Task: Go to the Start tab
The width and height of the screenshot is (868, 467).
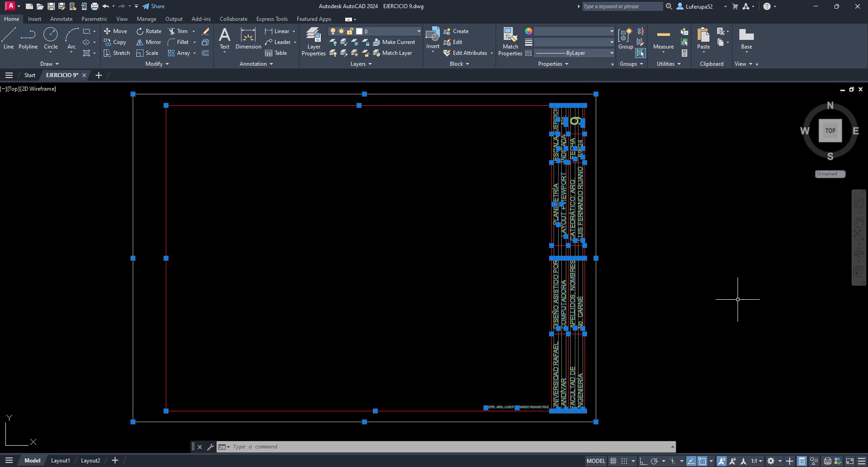Action: click(29, 75)
